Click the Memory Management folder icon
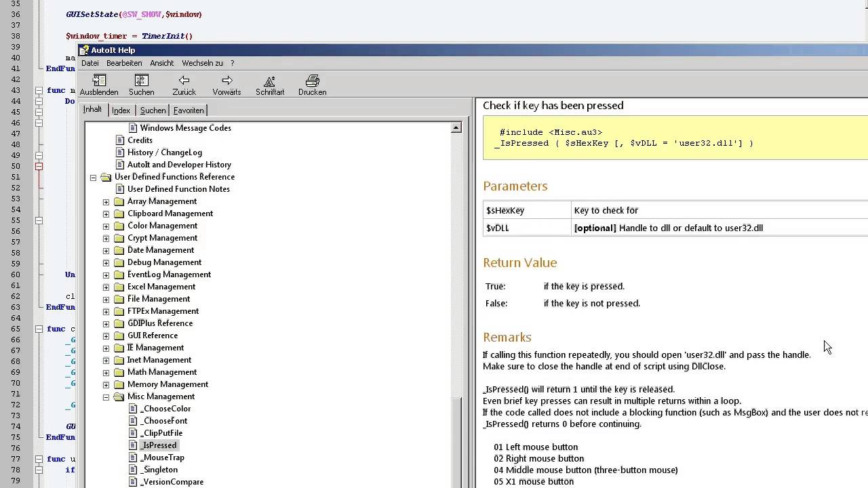Screen dimensions: 868x488 click(119, 384)
